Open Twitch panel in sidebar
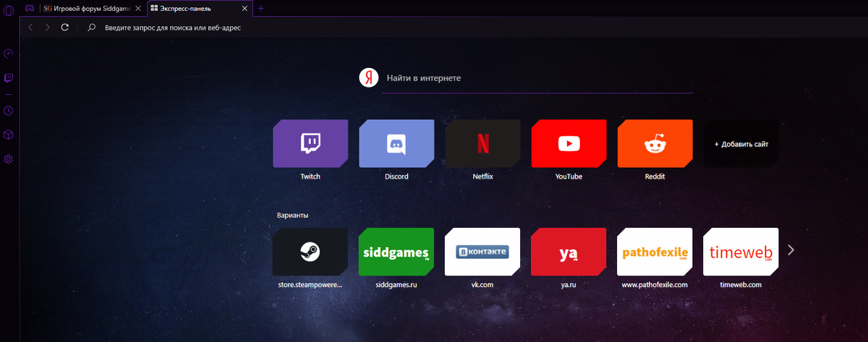 (9, 78)
